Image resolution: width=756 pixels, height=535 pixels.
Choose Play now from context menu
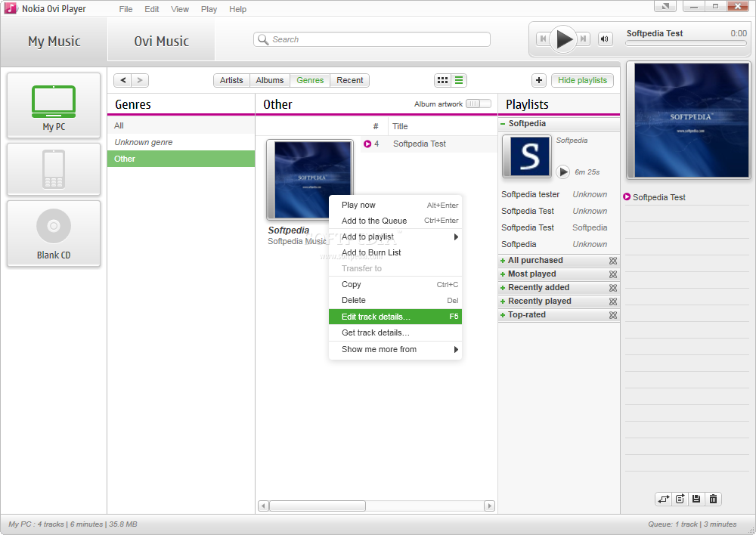coord(395,205)
